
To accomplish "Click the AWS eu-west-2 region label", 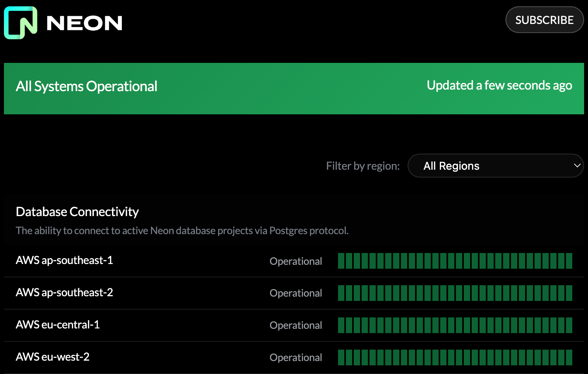I will [x=53, y=357].
